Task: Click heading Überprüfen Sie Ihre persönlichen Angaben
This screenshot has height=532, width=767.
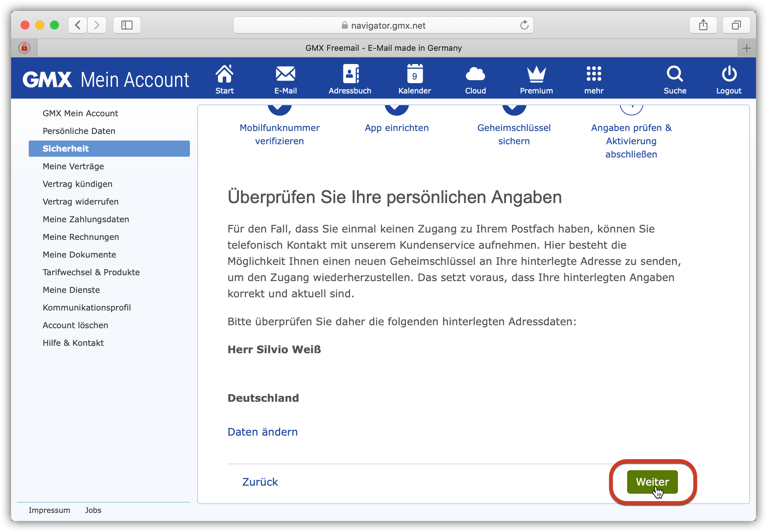Action: click(395, 197)
